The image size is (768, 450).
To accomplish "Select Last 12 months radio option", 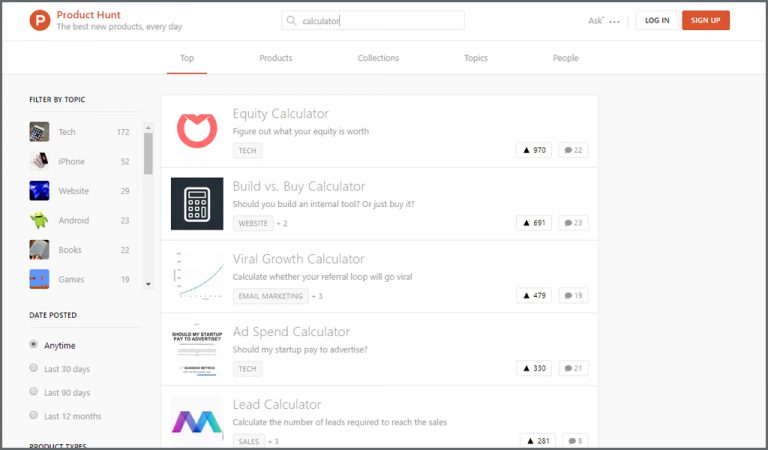I will 33,416.
